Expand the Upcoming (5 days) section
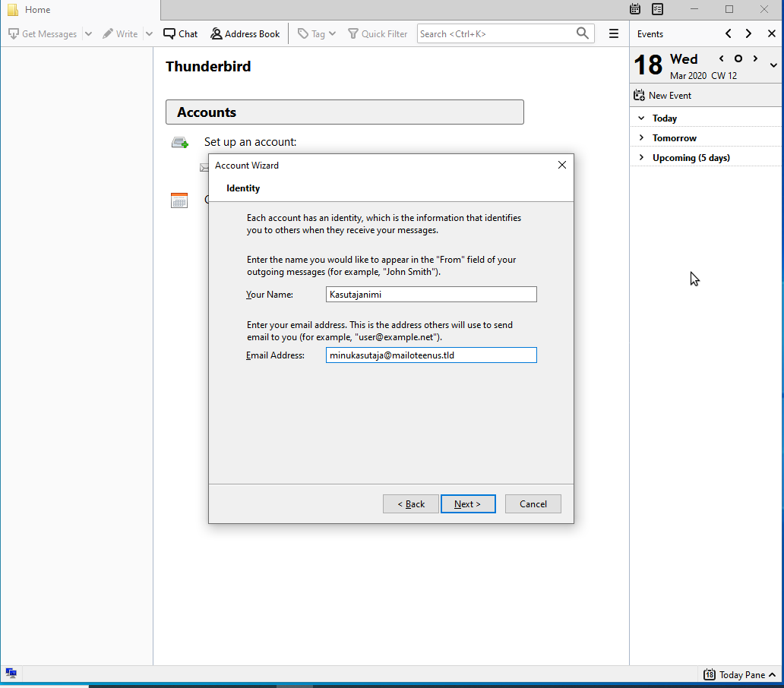The width and height of the screenshot is (784, 688). tap(642, 158)
